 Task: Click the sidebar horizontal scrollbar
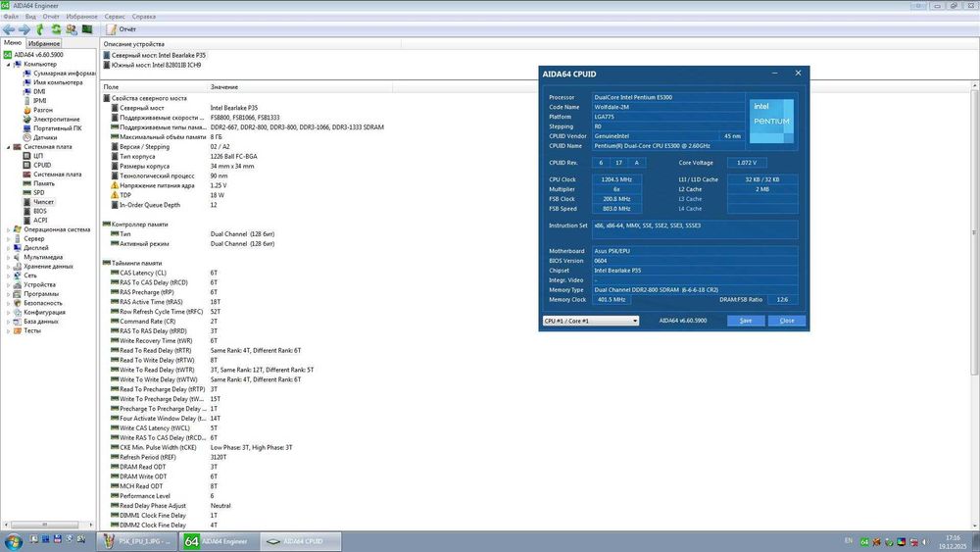[x=47, y=525]
